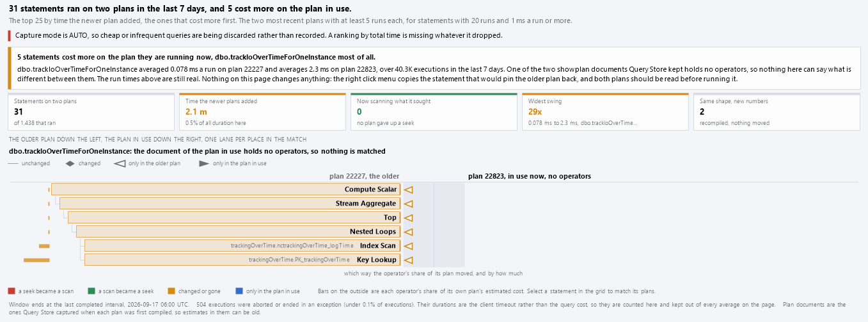The height and width of the screenshot is (322, 868).
Task: Click the plan 22823 in use header
Action: pyautogui.click(x=530, y=176)
